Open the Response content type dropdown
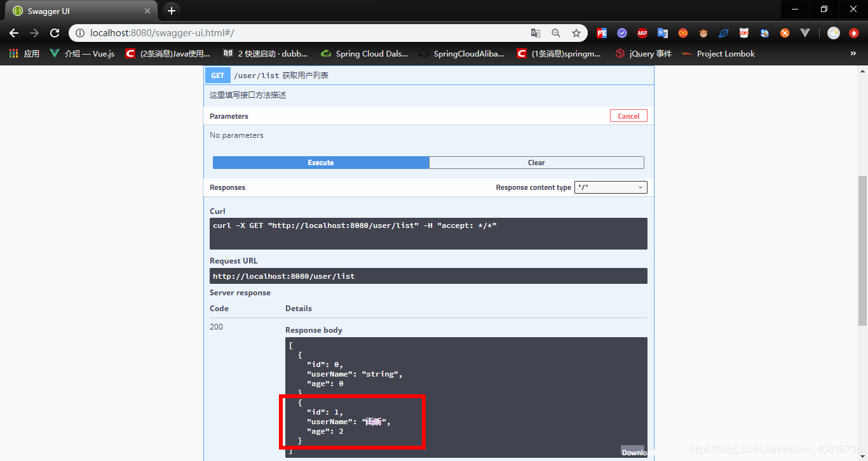868x461 pixels. (x=611, y=187)
